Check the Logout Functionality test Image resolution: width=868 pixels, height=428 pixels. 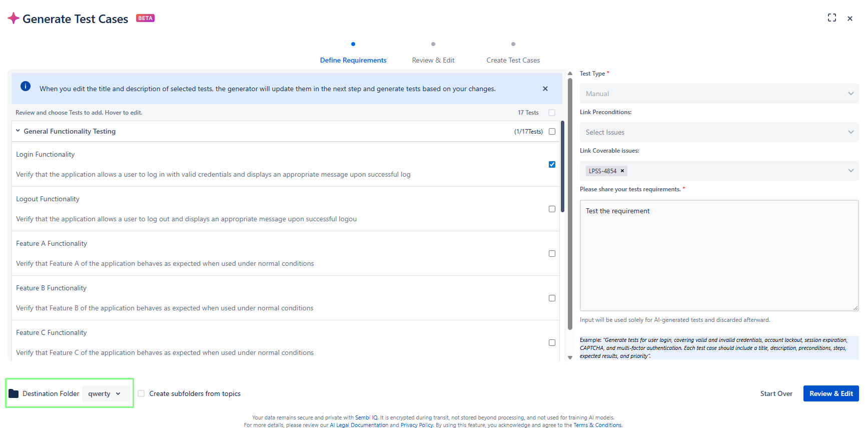[552, 209]
